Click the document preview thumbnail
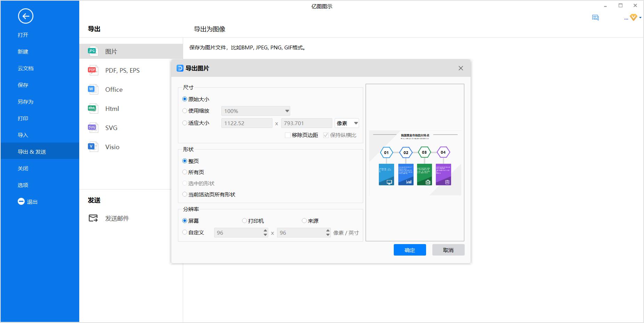Viewport: 644px width, 323px height. click(x=415, y=163)
